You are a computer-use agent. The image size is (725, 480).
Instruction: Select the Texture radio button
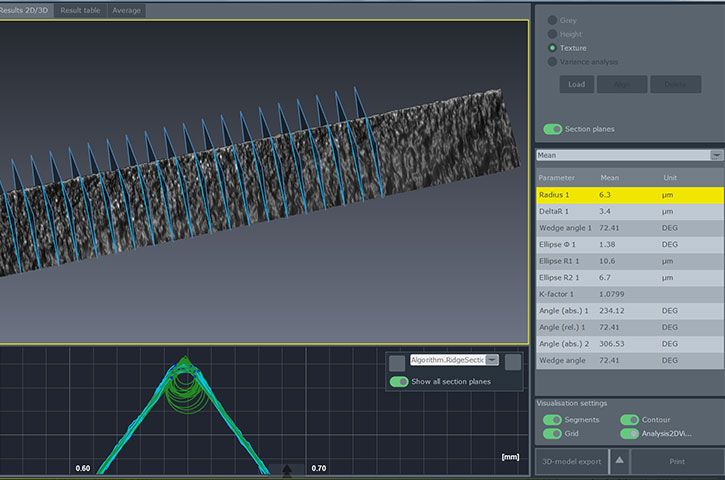coord(552,48)
